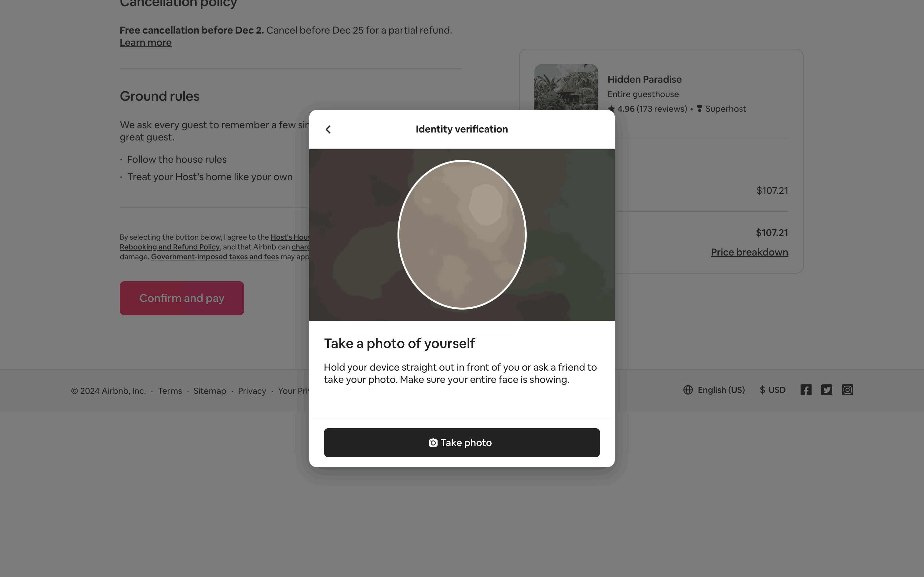The width and height of the screenshot is (924, 577).
Task: Open Government-imposed taxes and fees link
Action: (x=215, y=257)
